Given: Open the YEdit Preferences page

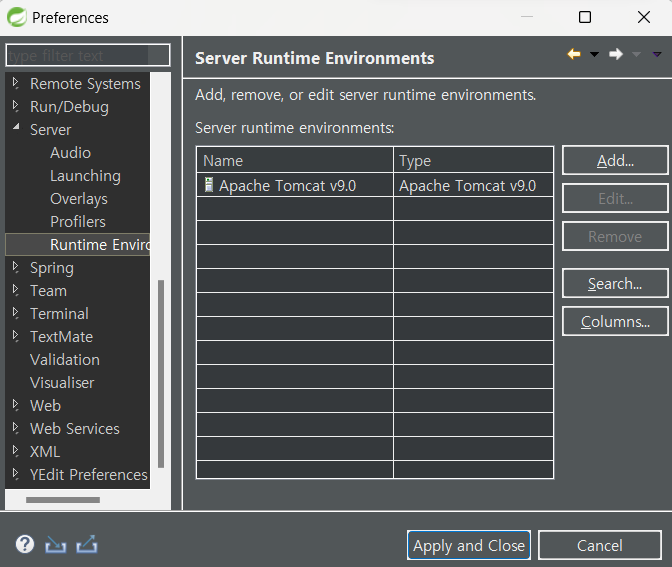Looking at the screenshot, I should 88,474.
